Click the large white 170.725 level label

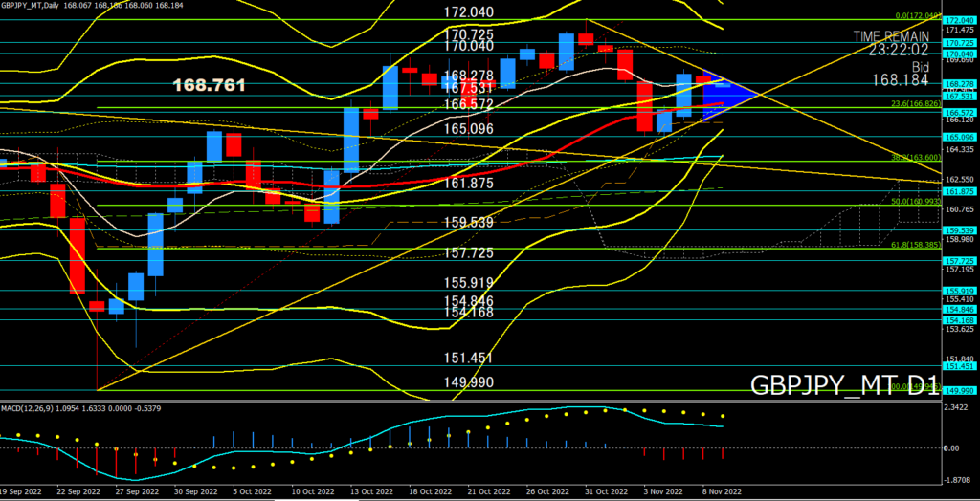coord(469,34)
